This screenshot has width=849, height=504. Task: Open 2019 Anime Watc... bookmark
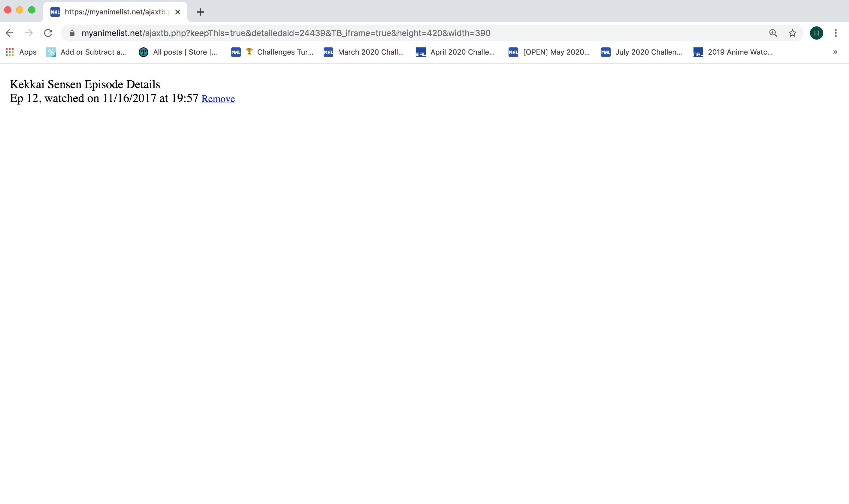tap(733, 52)
